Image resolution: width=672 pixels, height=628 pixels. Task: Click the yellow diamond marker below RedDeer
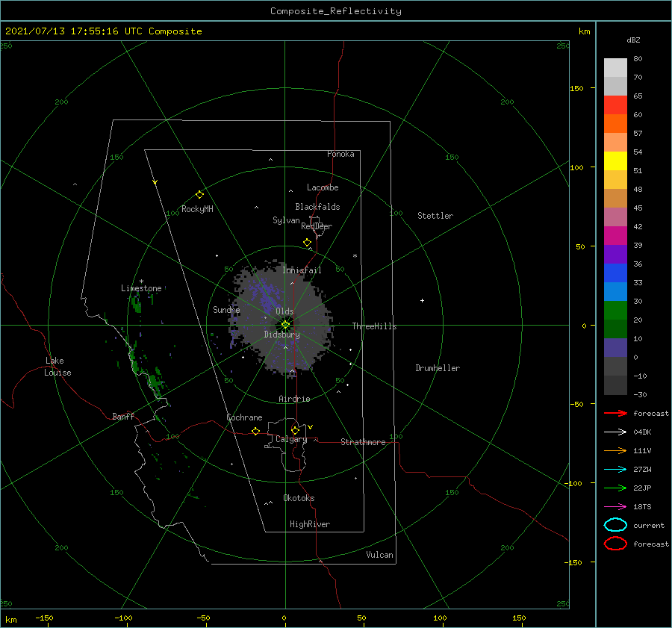click(x=308, y=243)
